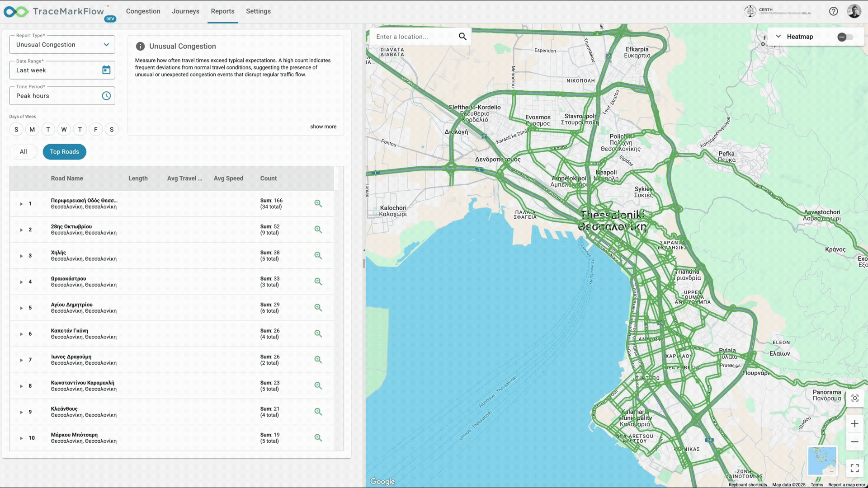Select the All roads filter button
Viewport: 868px width, 488px height.
[24, 152]
